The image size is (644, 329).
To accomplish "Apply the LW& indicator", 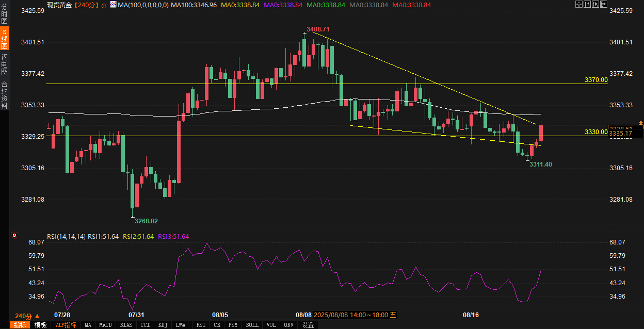I will (181, 325).
